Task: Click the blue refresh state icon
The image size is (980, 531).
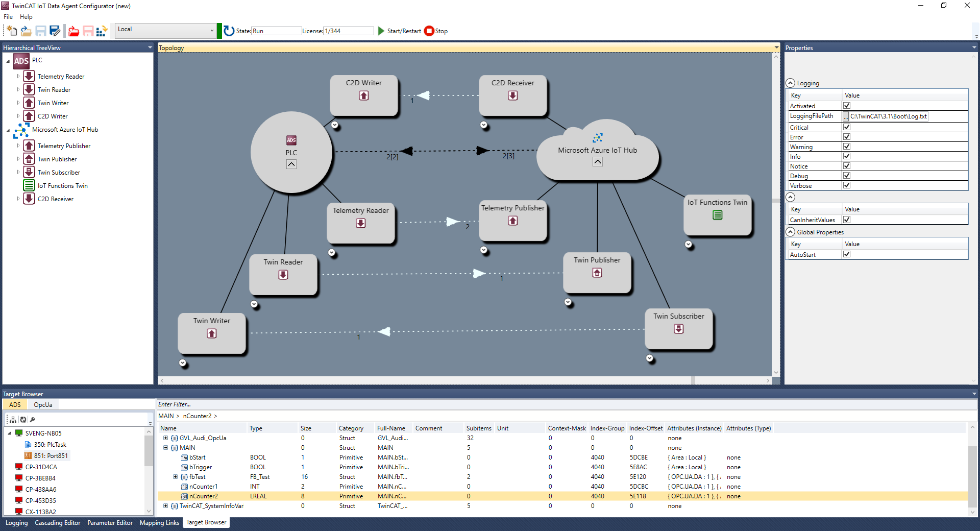Action: click(x=229, y=31)
